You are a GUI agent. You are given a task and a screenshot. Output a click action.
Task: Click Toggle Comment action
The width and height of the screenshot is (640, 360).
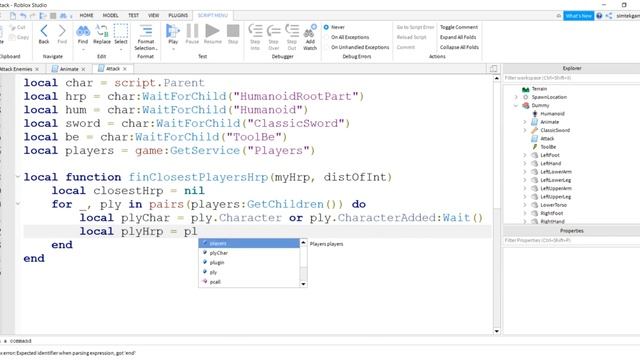pos(459,27)
